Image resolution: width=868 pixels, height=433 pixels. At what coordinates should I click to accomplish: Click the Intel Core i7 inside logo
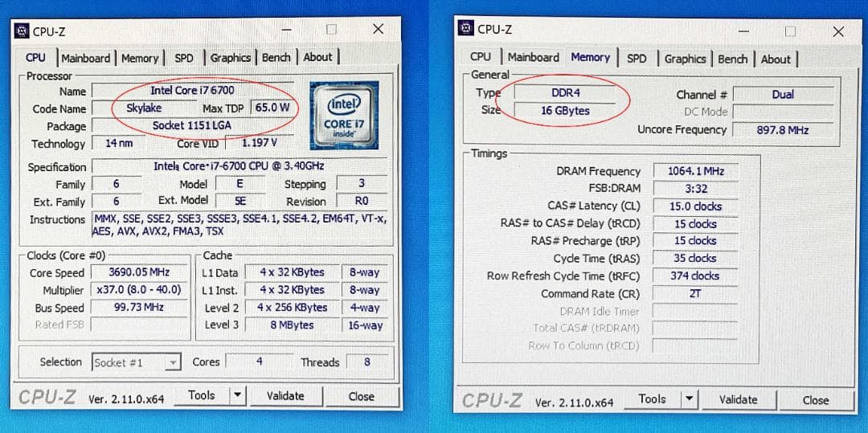click(x=344, y=115)
